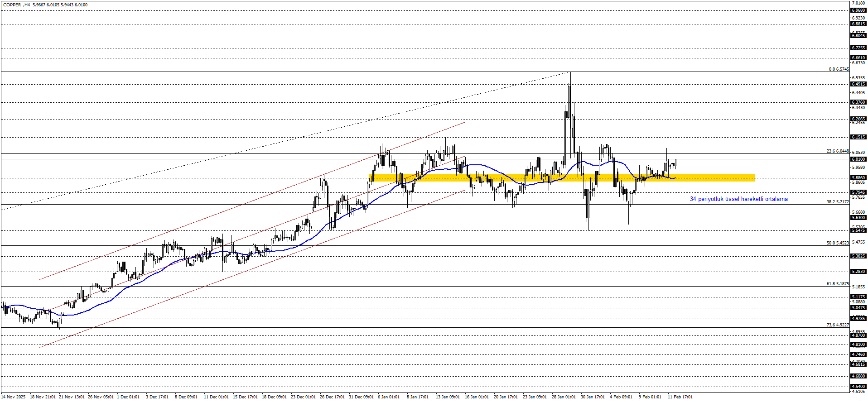Click the '28 Jan 01:01' time axis label
This screenshot has width=868, height=402.
(564, 397)
